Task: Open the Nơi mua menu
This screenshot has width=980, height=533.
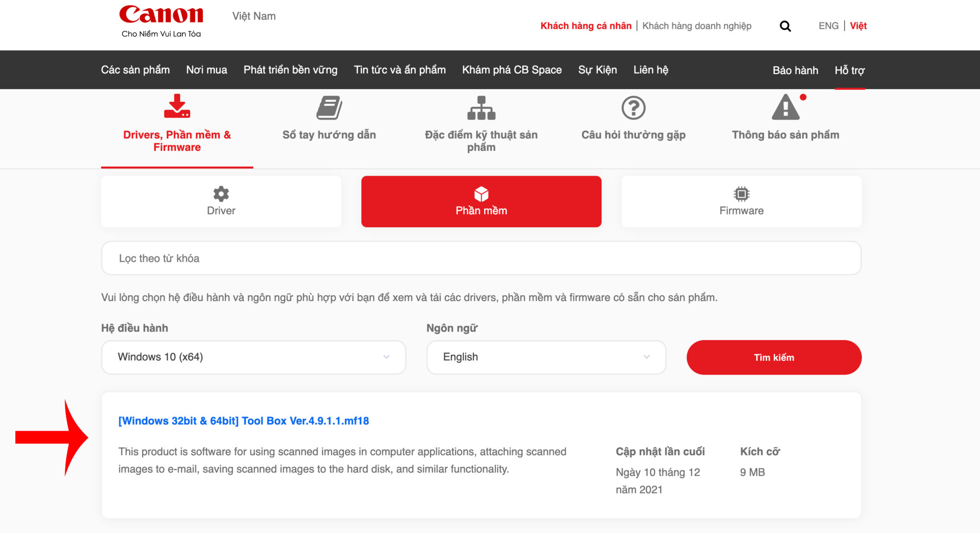Action: point(207,70)
